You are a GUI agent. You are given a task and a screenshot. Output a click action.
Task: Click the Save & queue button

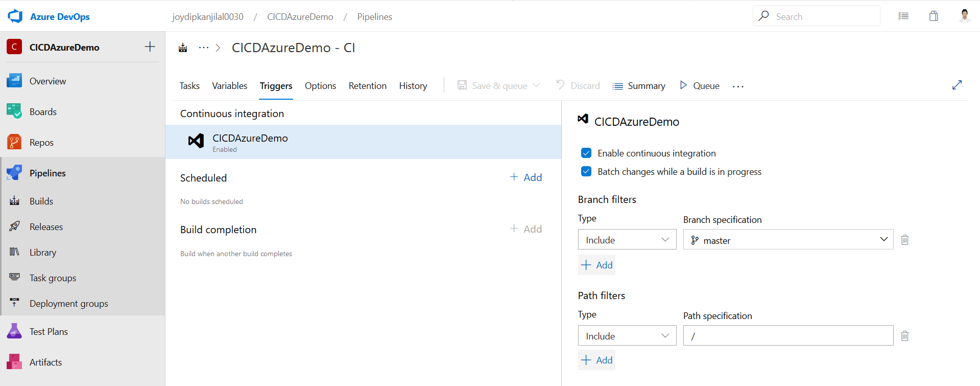[x=493, y=85]
